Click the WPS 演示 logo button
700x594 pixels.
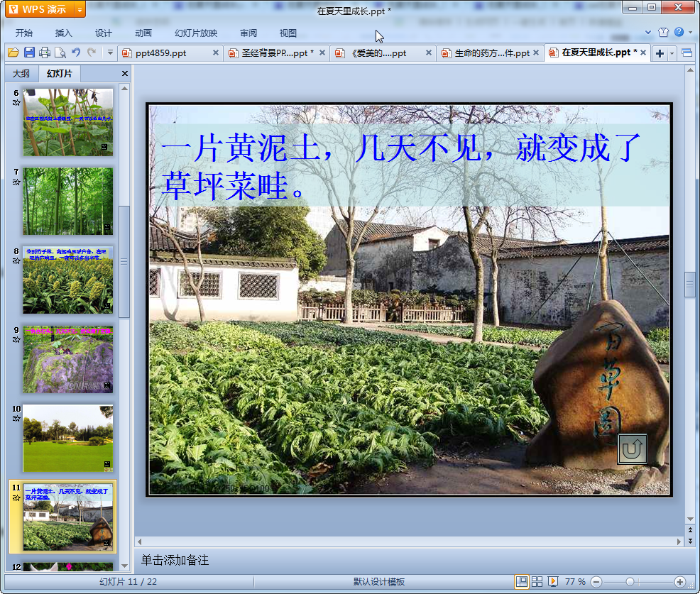(x=40, y=9)
